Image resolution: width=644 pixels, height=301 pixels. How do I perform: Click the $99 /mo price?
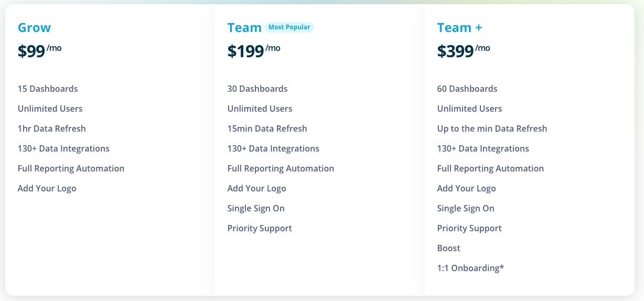click(x=39, y=51)
